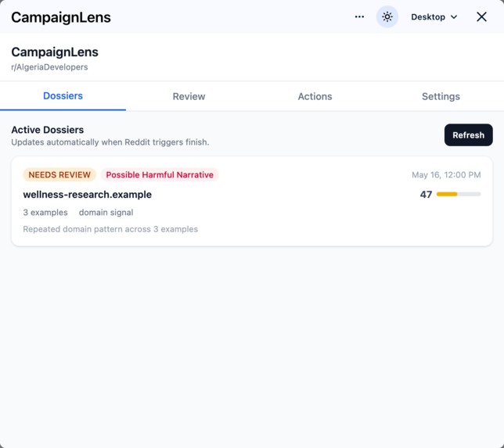Click the score bar next to 47
Image resolution: width=504 pixels, height=448 pixels.
pyautogui.click(x=459, y=194)
